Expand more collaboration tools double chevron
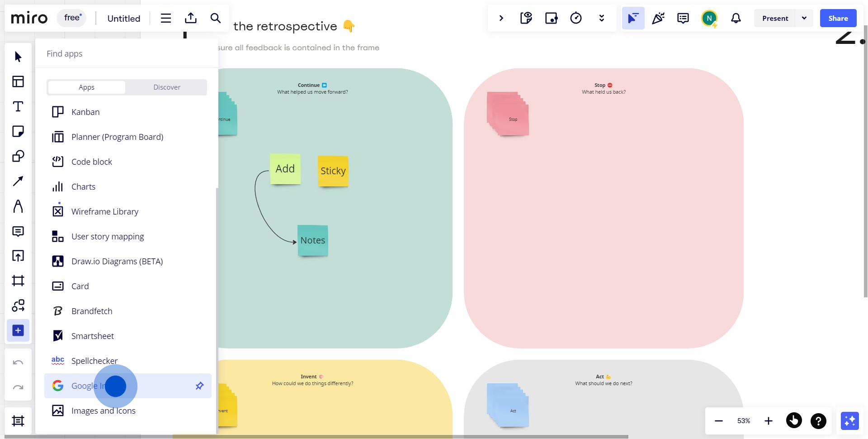 pyautogui.click(x=601, y=18)
